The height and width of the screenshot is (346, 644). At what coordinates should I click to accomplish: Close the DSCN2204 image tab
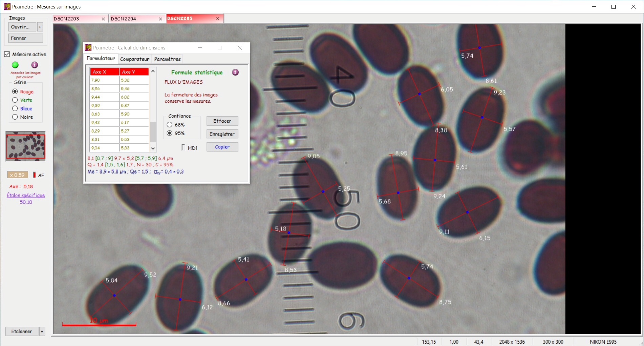tap(160, 19)
